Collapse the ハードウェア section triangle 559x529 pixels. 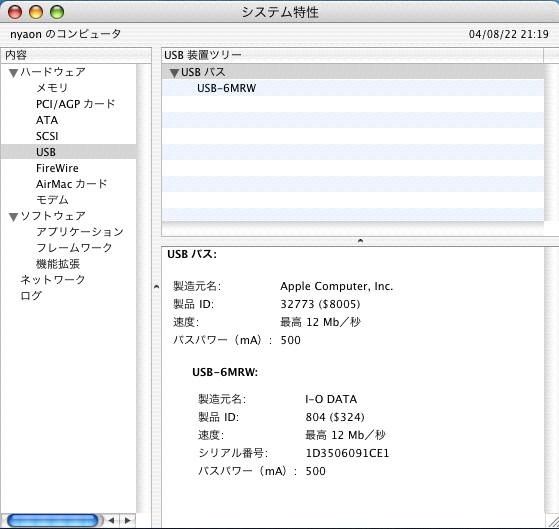point(14,73)
